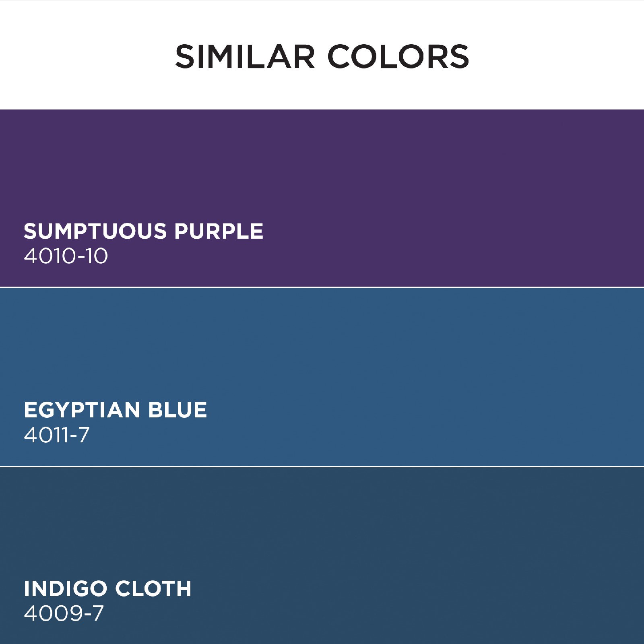Image resolution: width=644 pixels, height=644 pixels.
Task: Click the word CLOTH in the Indigo Cloth label
Action: (x=153, y=589)
